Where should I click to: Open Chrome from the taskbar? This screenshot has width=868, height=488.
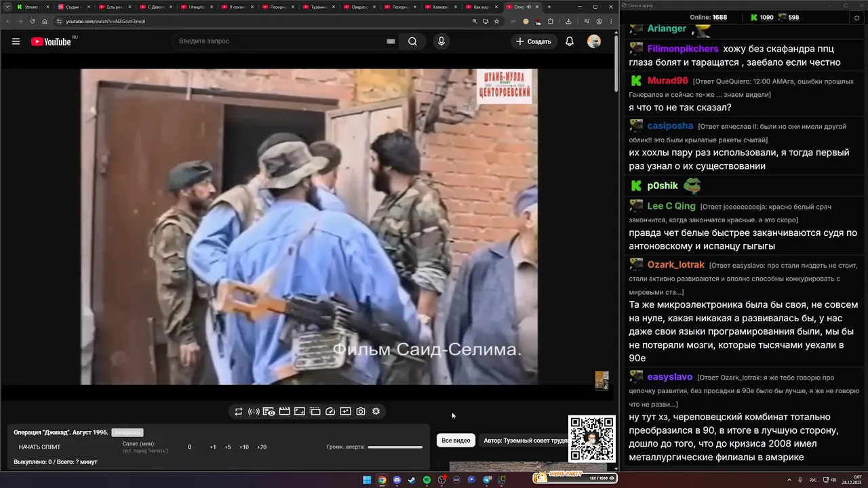pos(382,480)
